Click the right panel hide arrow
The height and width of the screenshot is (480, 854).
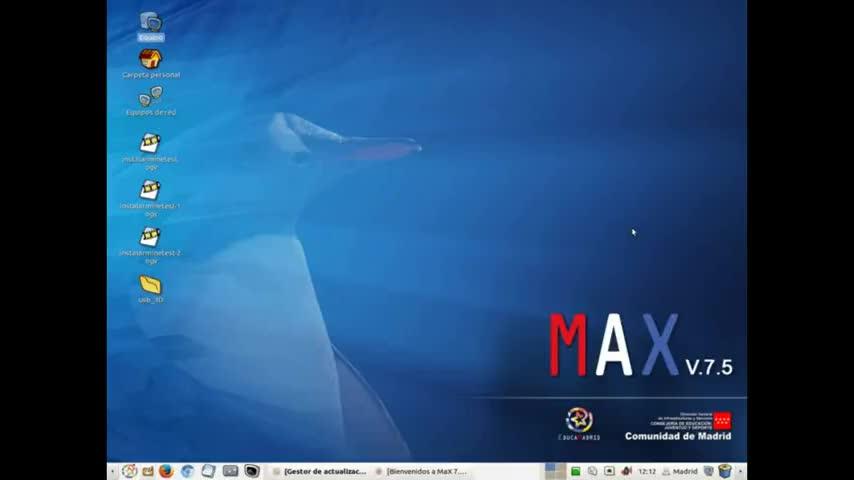pyautogui.click(x=740, y=472)
